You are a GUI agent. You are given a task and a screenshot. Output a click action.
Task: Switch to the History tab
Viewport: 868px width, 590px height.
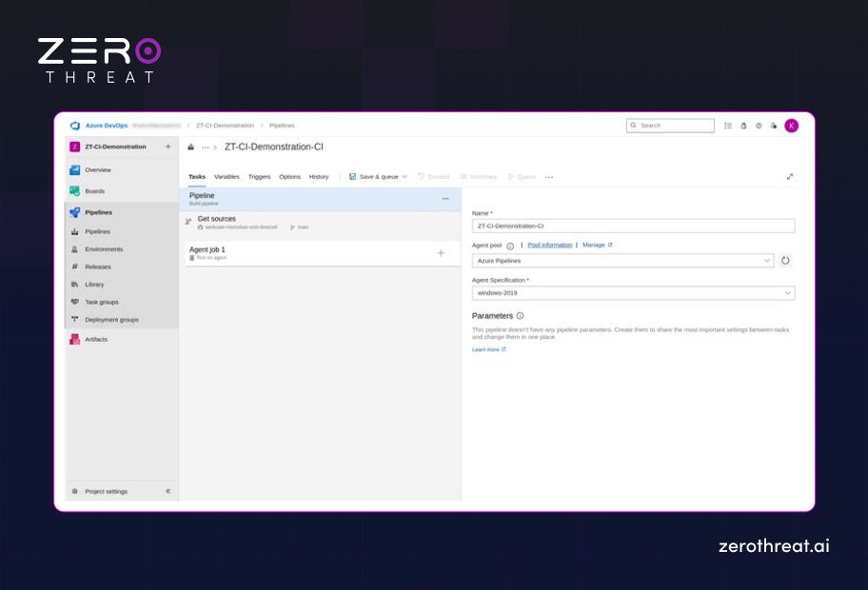pyautogui.click(x=318, y=177)
